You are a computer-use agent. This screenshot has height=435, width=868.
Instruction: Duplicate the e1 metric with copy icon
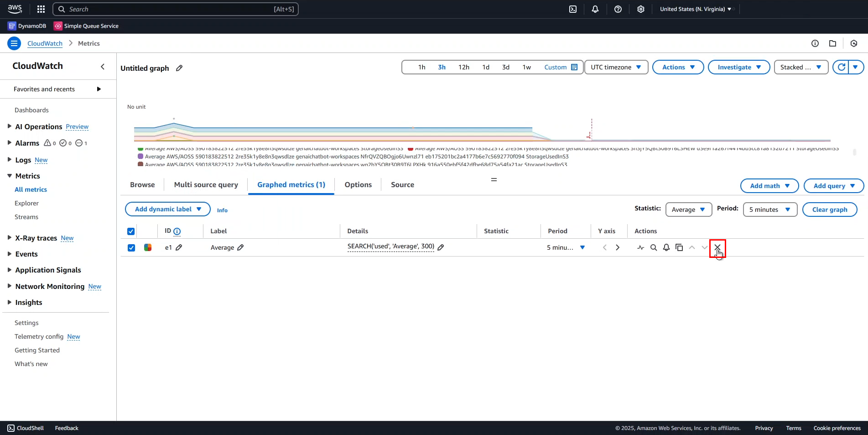click(x=679, y=247)
